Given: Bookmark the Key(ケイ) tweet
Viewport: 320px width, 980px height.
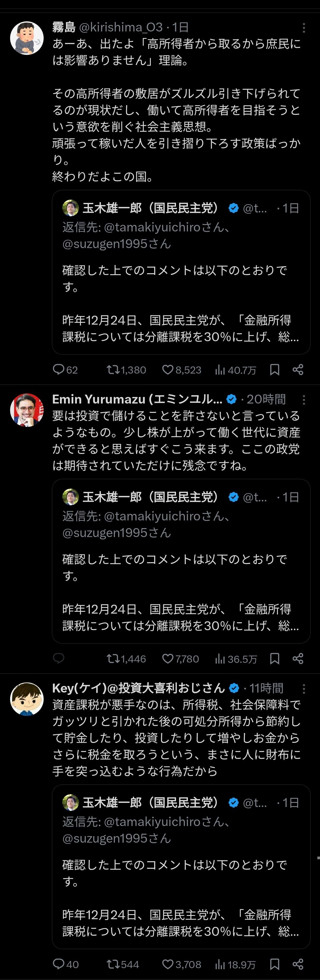Looking at the screenshot, I should click(x=274, y=964).
